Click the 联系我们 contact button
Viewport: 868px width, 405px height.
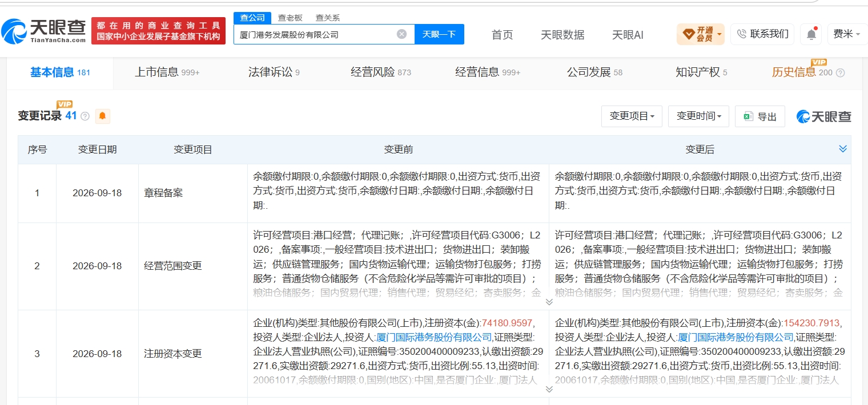763,34
